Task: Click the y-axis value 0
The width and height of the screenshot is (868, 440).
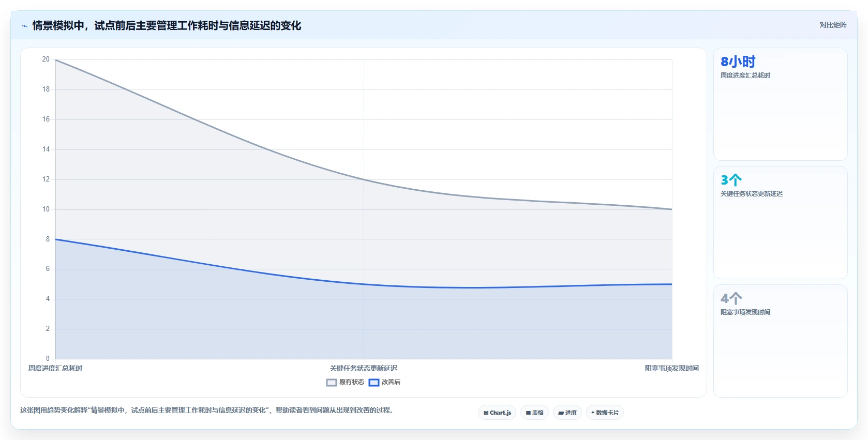Action: point(48,358)
